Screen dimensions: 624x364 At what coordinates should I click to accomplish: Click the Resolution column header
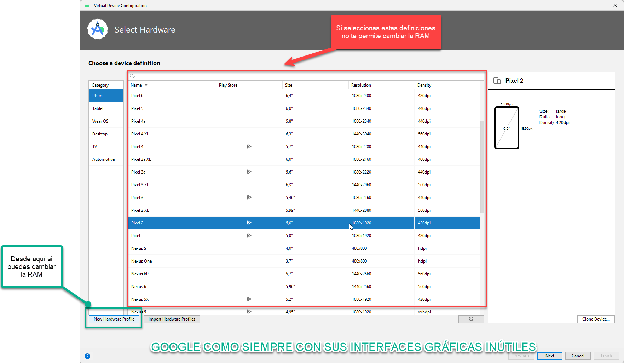(x=381, y=85)
